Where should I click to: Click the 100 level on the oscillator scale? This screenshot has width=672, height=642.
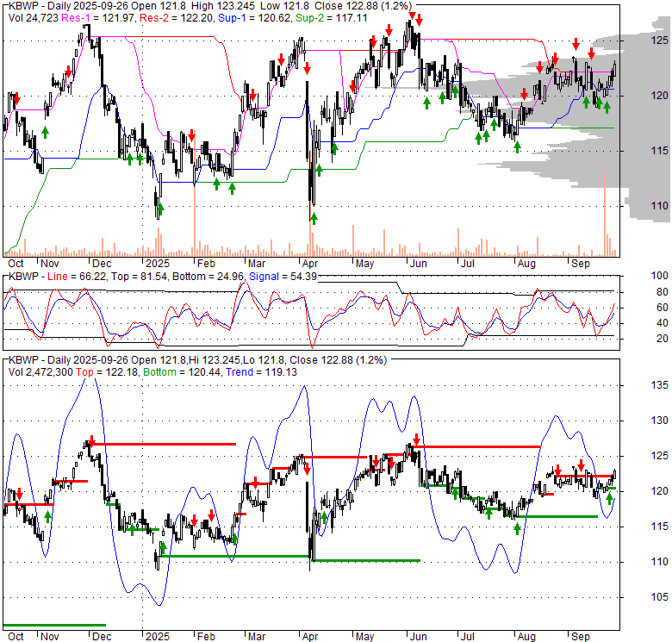pyautogui.click(x=660, y=276)
